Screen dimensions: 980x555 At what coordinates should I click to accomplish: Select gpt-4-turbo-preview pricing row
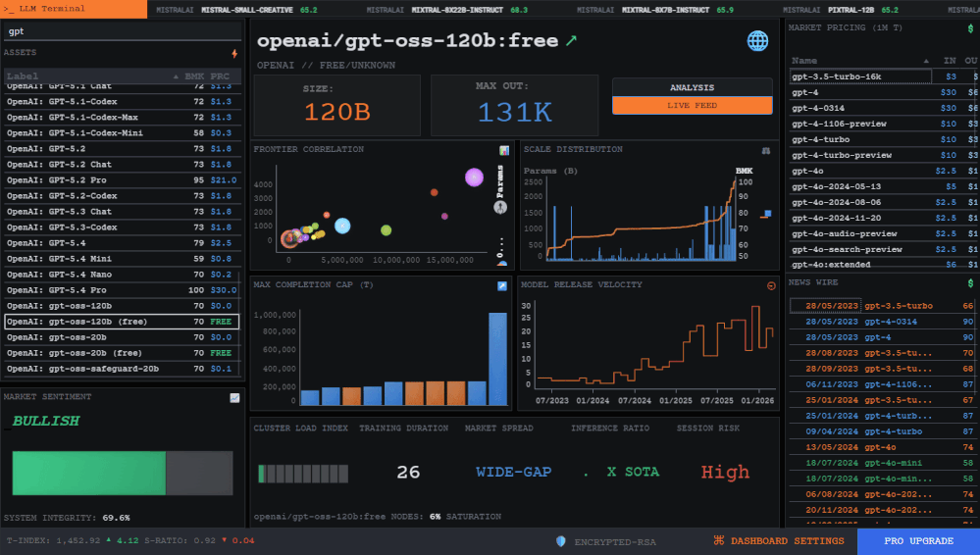(885, 155)
